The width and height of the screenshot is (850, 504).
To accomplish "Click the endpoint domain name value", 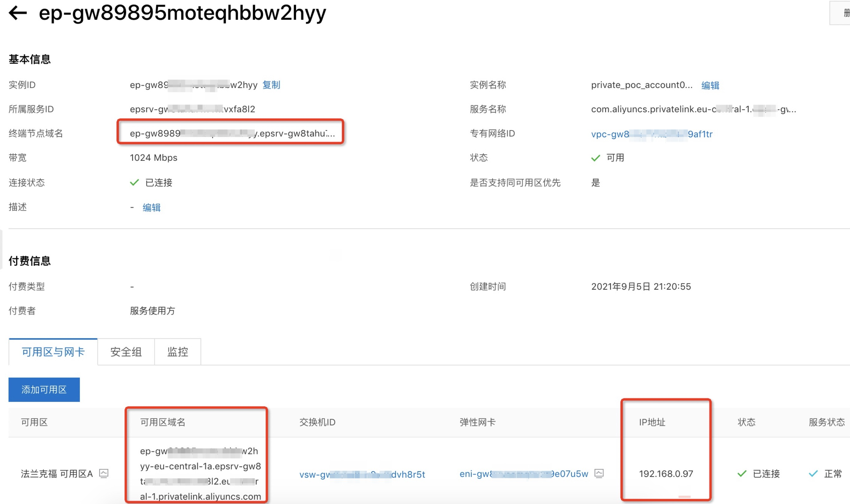I will click(x=232, y=133).
